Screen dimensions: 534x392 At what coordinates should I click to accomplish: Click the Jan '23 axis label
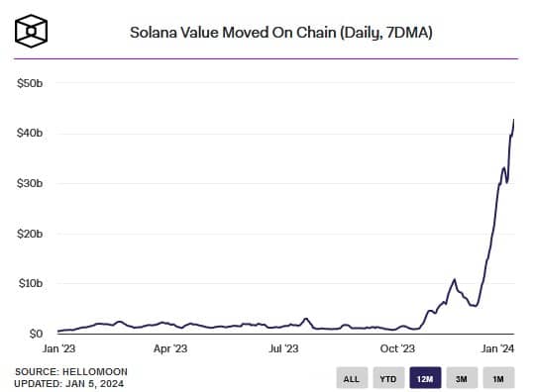point(58,348)
